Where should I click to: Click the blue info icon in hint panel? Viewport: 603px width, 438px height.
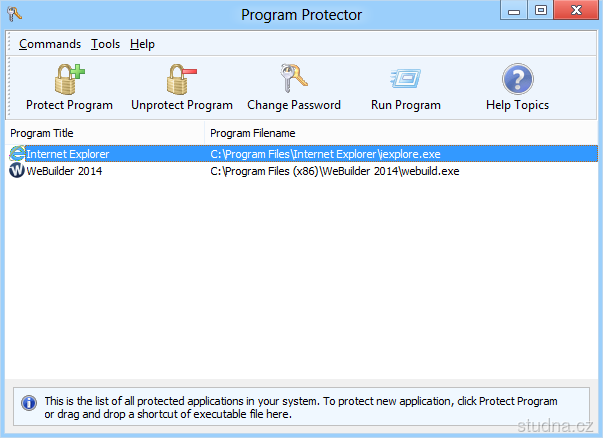29,403
